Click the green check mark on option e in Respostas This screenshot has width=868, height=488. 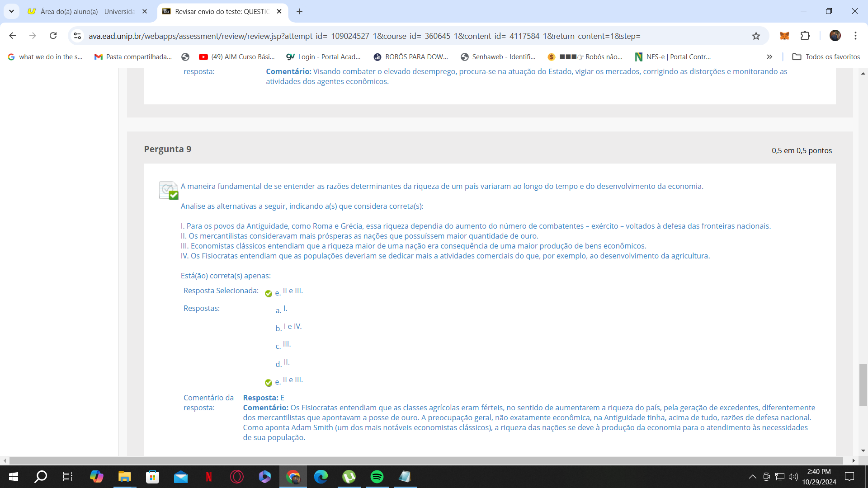[269, 383]
